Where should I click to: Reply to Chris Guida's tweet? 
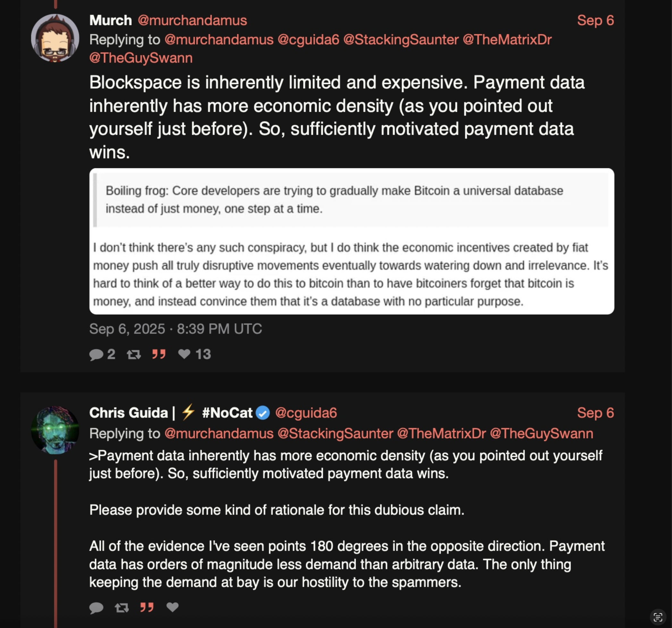[96, 608]
